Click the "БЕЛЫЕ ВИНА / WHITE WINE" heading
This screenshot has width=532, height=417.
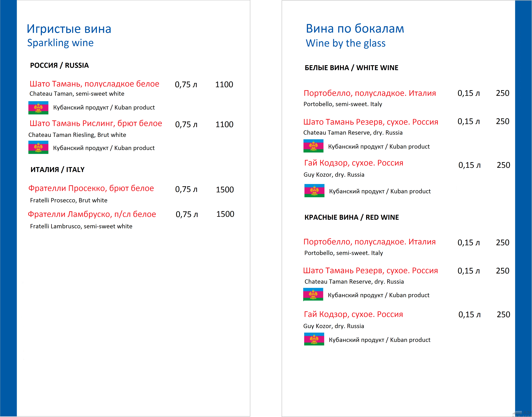click(x=351, y=68)
